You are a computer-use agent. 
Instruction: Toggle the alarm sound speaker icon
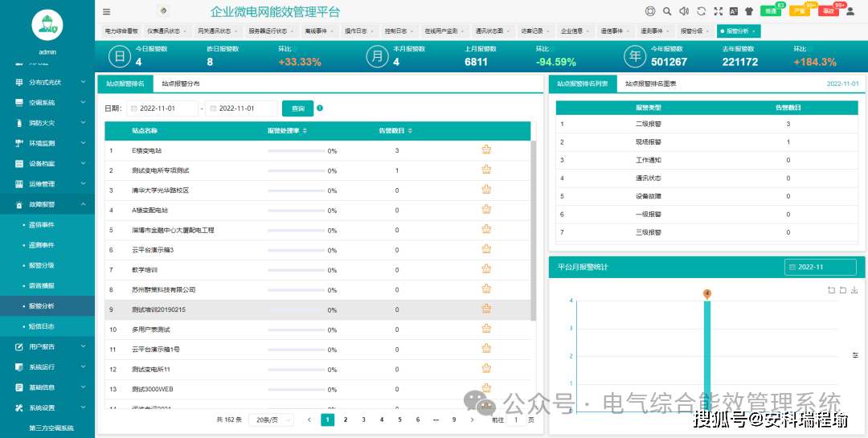click(x=684, y=12)
